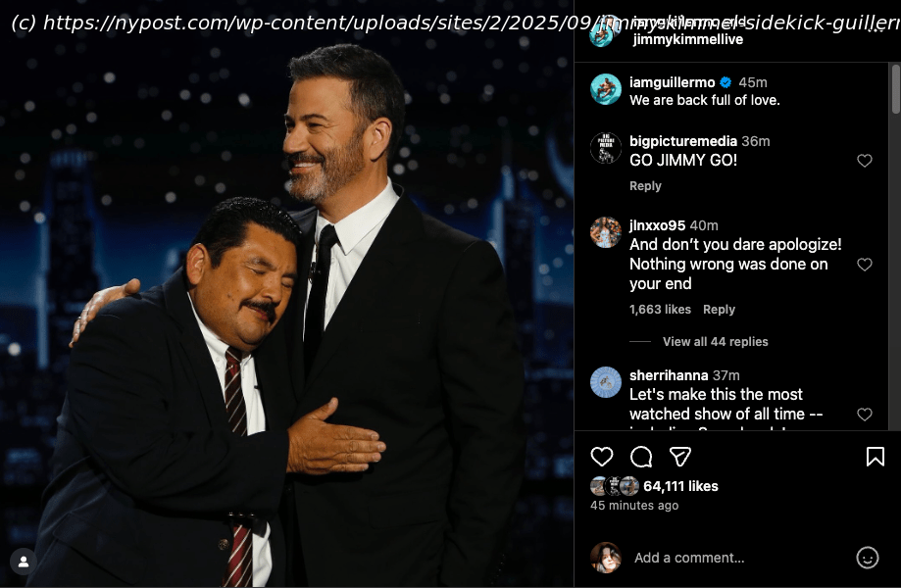901x588 pixels.
Task: Open comments with the speech bubble icon
Action: (x=640, y=457)
